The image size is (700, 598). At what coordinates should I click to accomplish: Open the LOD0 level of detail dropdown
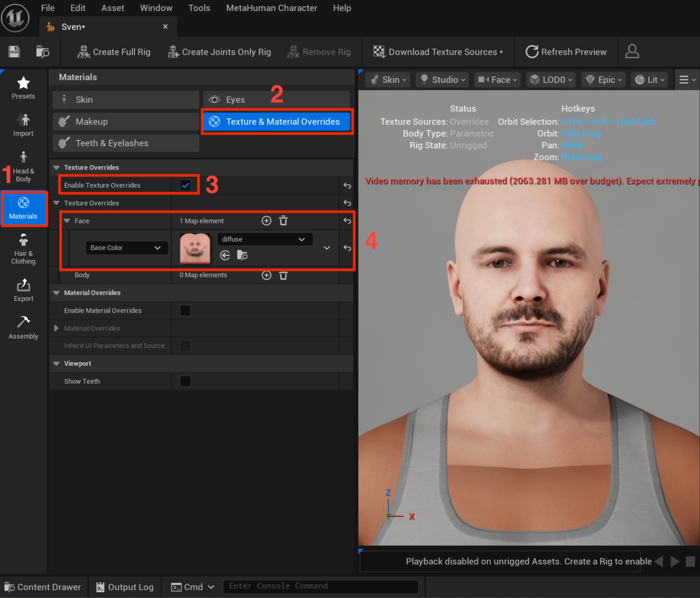551,80
